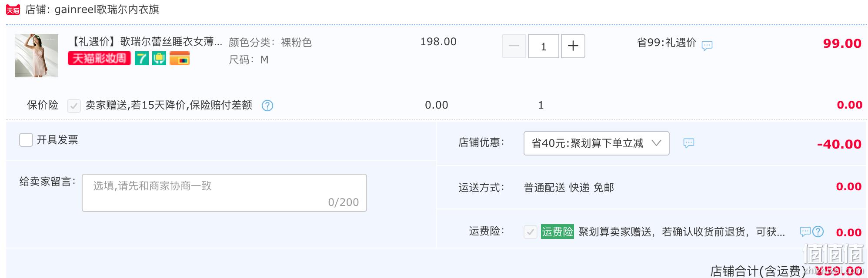The width and height of the screenshot is (868, 278).
Task: Click the green 7-day return badge
Action: pos(142,58)
